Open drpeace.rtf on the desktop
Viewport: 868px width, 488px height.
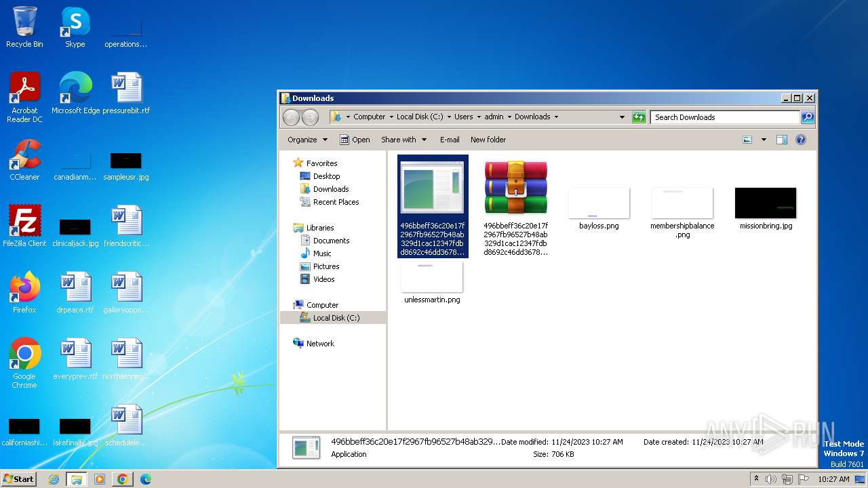(75, 292)
